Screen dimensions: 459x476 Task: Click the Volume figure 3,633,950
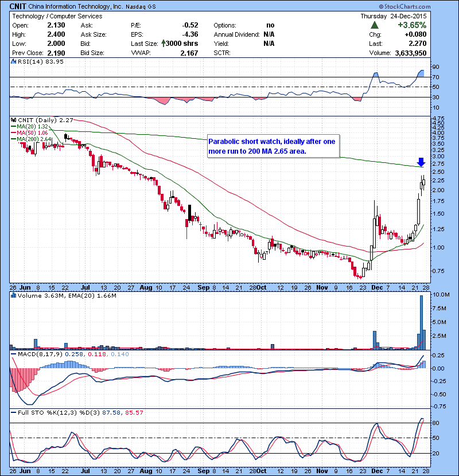pos(411,53)
